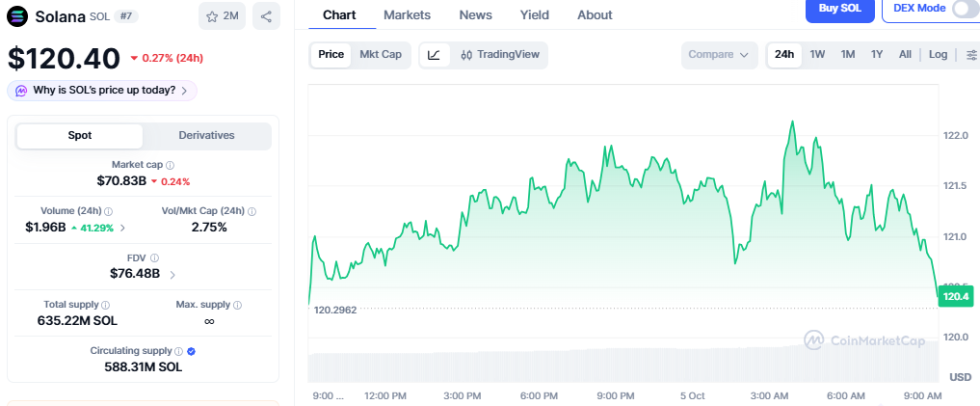
Task: Open Why is SOL's price up today
Action: point(102,91)
